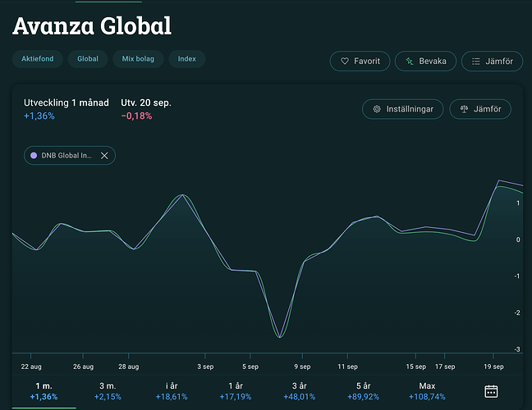Show the Max period chart
This screenshot has width=532, height=410.
click(x=427, y=391)
